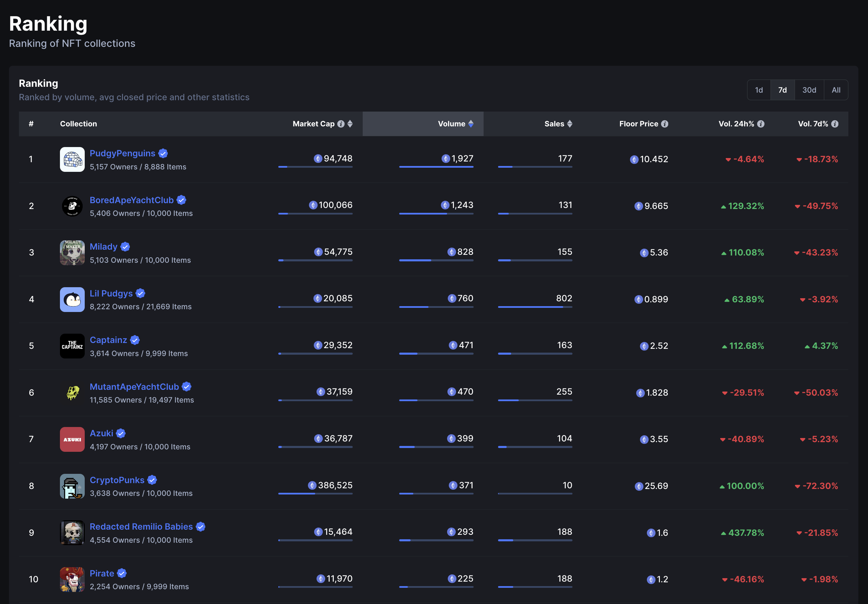Click Pirate volume value 225

[465, 579]
